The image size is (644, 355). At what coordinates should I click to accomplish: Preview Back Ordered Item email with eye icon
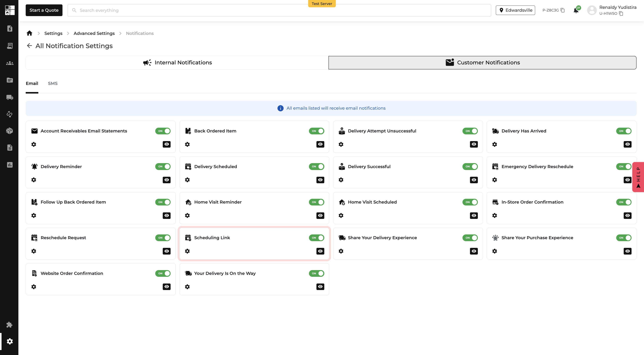(x=320, y=144)
